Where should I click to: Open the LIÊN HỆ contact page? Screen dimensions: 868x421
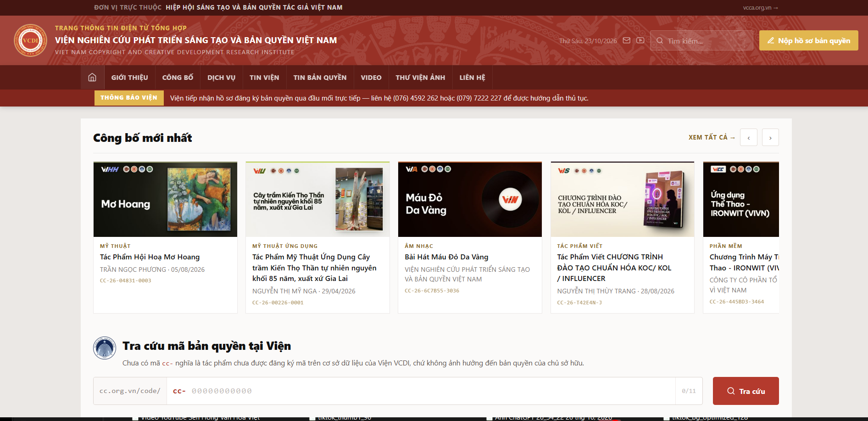[472, 77]
